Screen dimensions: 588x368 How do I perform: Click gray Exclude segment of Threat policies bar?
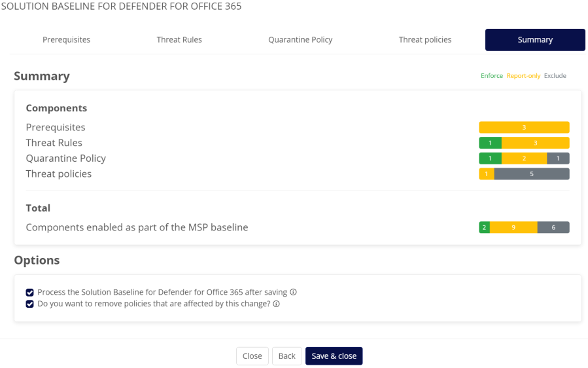(532, 174)
